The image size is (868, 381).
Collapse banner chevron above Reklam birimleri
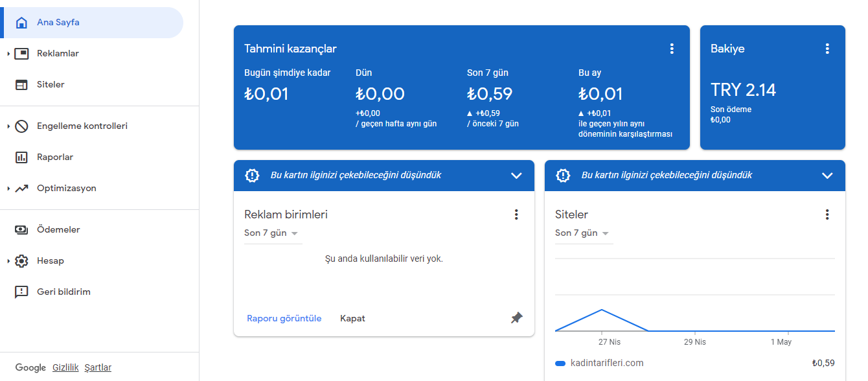point(516,176)
